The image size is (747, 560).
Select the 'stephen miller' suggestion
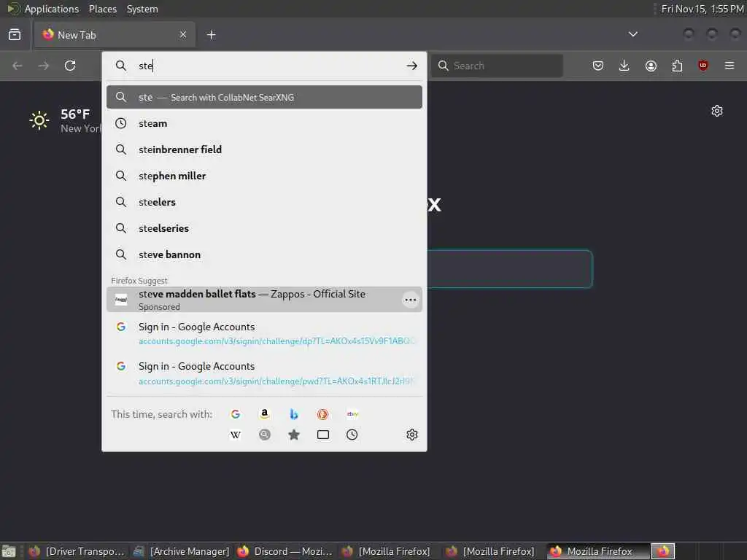point(264,176)
